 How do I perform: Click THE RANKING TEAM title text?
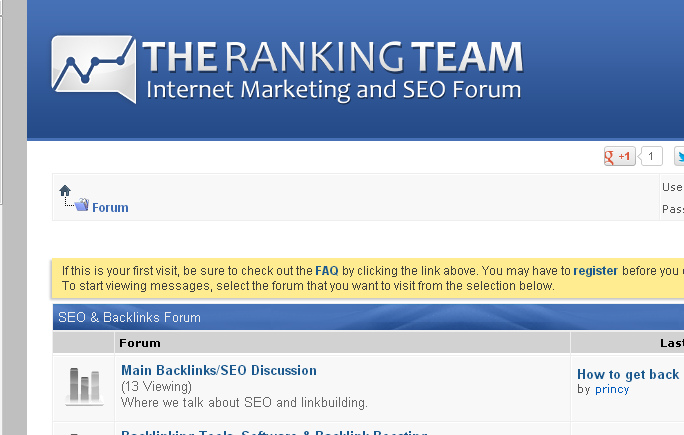(x=332, y=57)
